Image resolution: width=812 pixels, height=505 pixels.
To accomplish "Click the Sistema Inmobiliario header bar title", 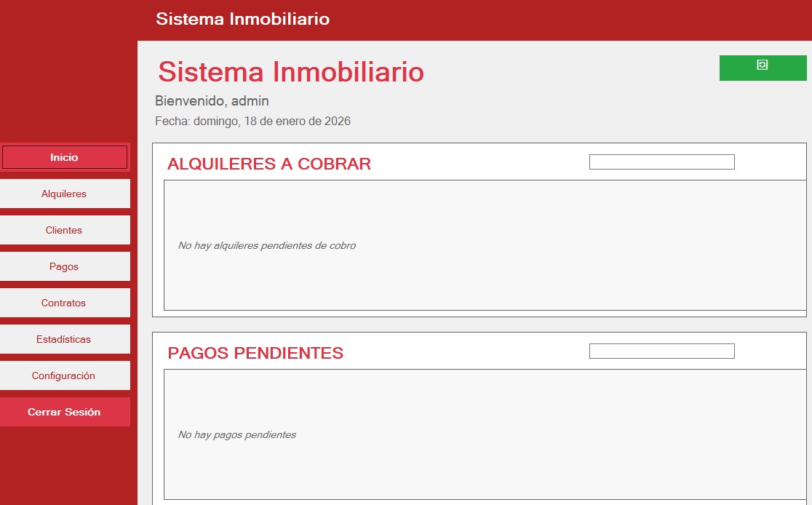I will (243, 19).
